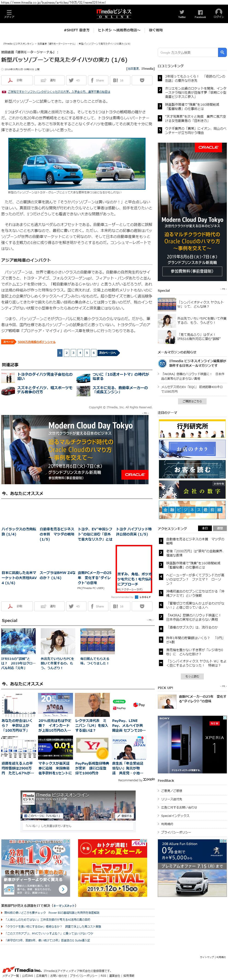Go to article page 5
The image size is (228, 980).
[x=87, y=353]
